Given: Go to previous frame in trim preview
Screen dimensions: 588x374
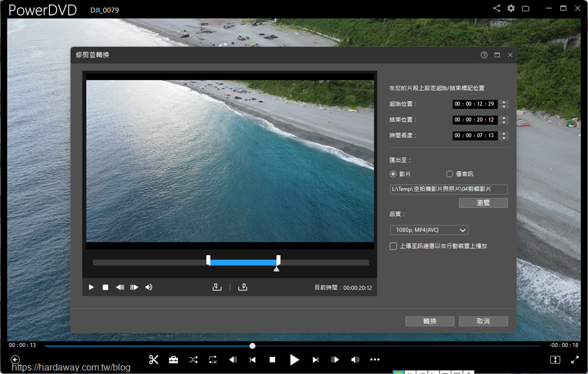Looking at the screenshot, I should (120, 287).
